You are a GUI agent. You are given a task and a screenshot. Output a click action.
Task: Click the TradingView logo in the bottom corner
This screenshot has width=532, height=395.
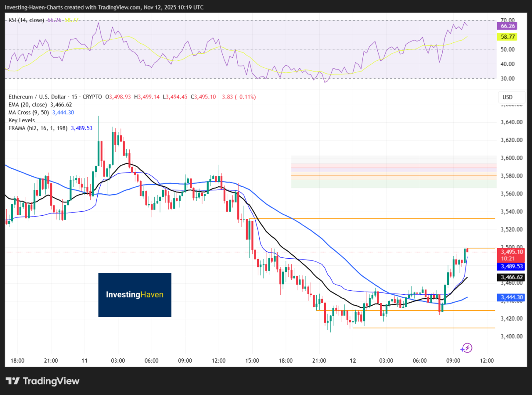[x=42, y=381]
